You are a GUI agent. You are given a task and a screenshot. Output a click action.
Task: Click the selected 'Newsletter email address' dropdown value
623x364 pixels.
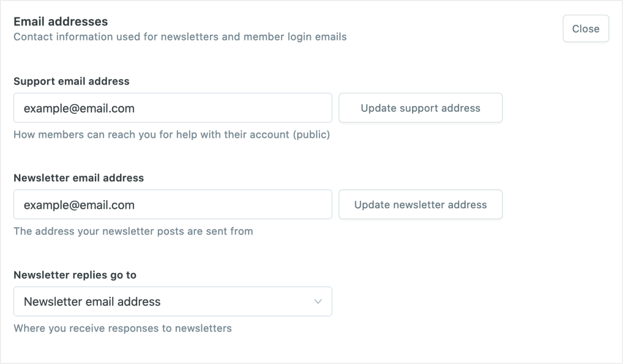(93, 301)
